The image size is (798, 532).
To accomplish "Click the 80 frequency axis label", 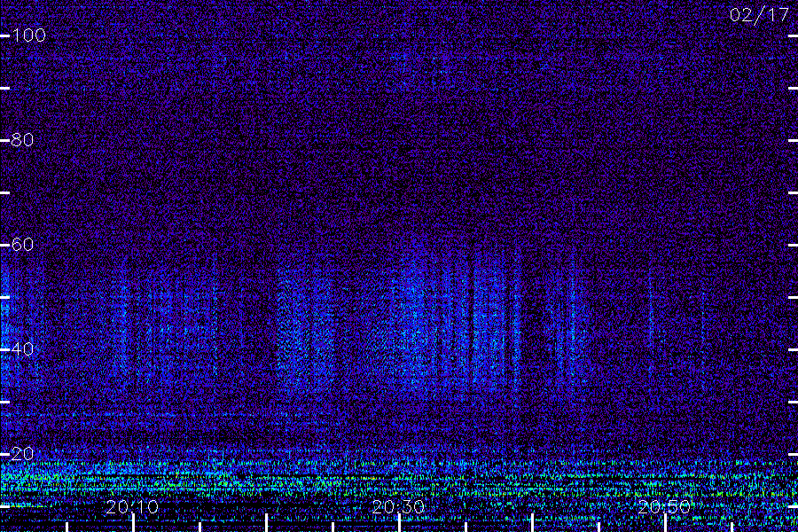I will 22,139.
